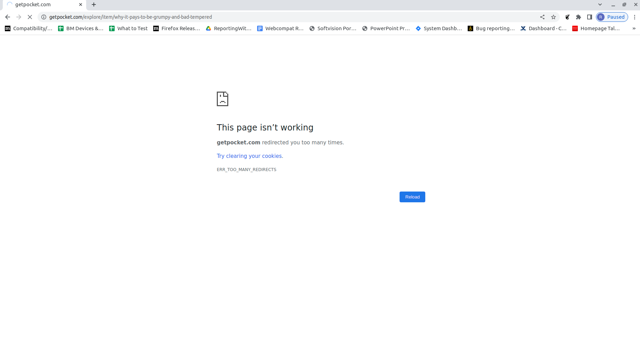The width and height of the screenshot is (640, 364).
Task: Click the share icon in the toolbar
Action: [542, 17]
